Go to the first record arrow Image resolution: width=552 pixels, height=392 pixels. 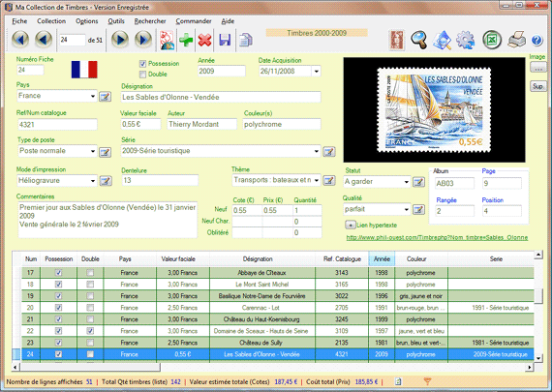point(20,39)
